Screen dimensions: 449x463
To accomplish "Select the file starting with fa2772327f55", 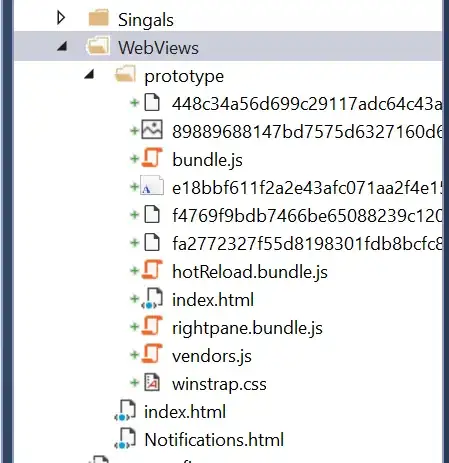I will 307,244.
